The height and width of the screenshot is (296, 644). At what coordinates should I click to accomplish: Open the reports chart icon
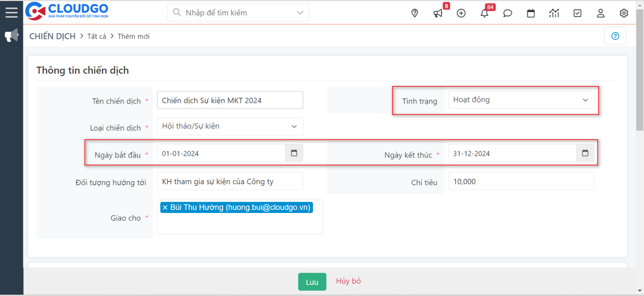(x=554, y=13)
